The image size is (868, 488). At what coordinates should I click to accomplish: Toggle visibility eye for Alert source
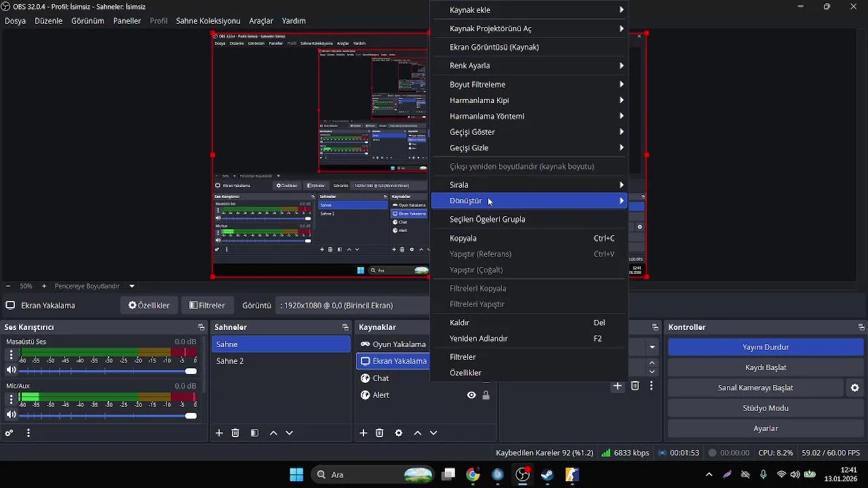(471, 395)
